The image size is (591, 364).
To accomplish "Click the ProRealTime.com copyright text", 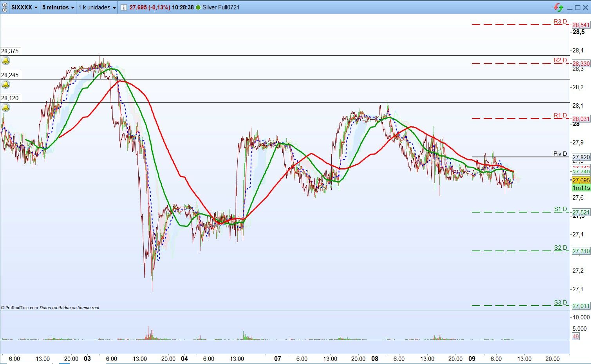I will coord(20,308).
